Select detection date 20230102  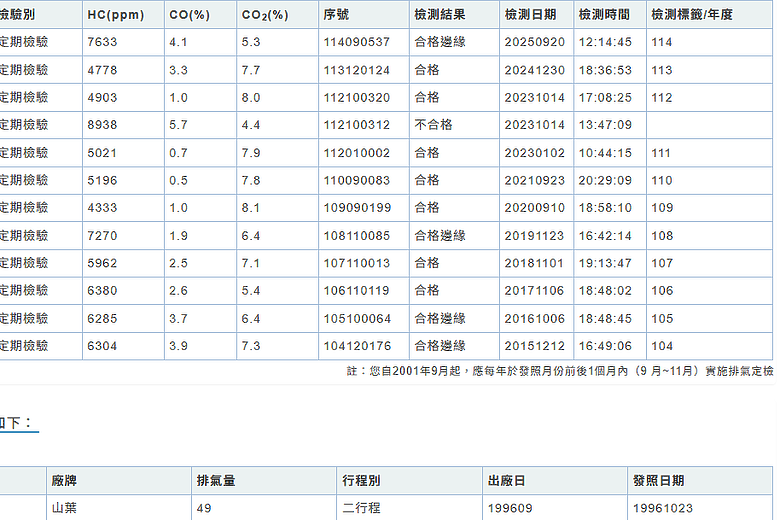535,153
